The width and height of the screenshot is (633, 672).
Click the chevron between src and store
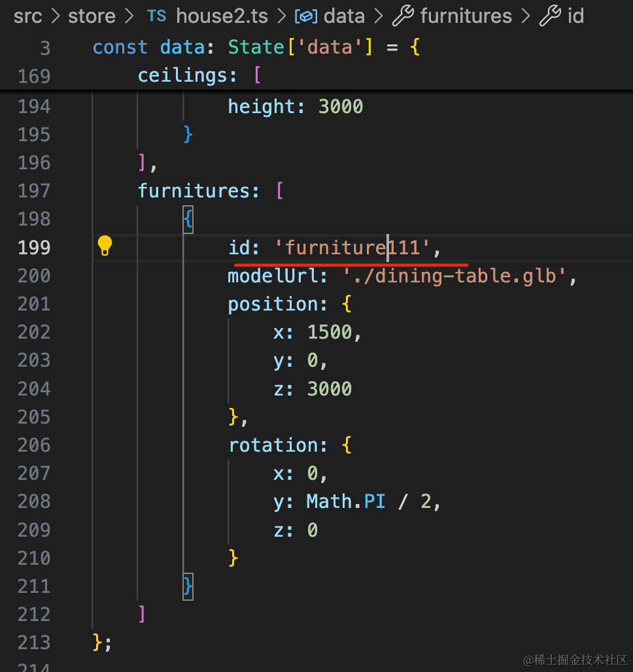[56, 16]
